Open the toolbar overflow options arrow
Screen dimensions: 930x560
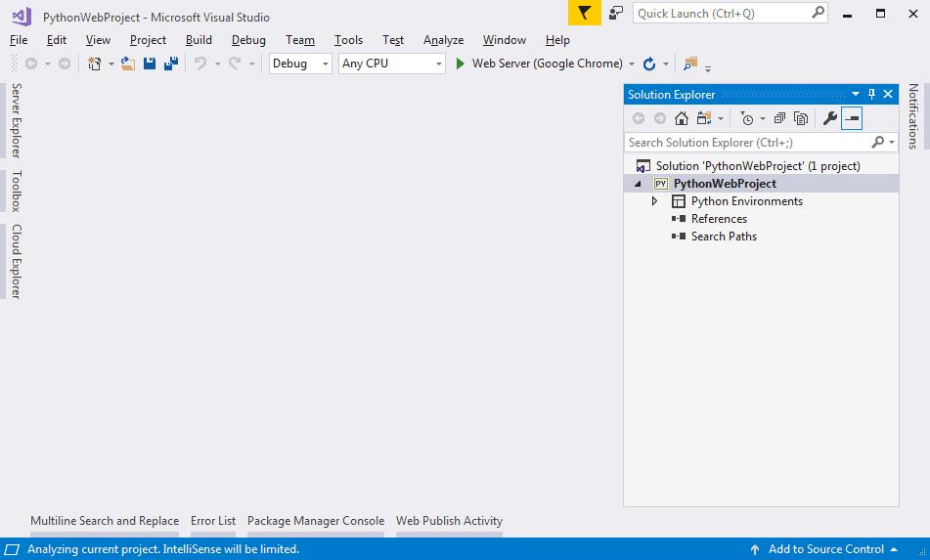(x=708, y=68)
